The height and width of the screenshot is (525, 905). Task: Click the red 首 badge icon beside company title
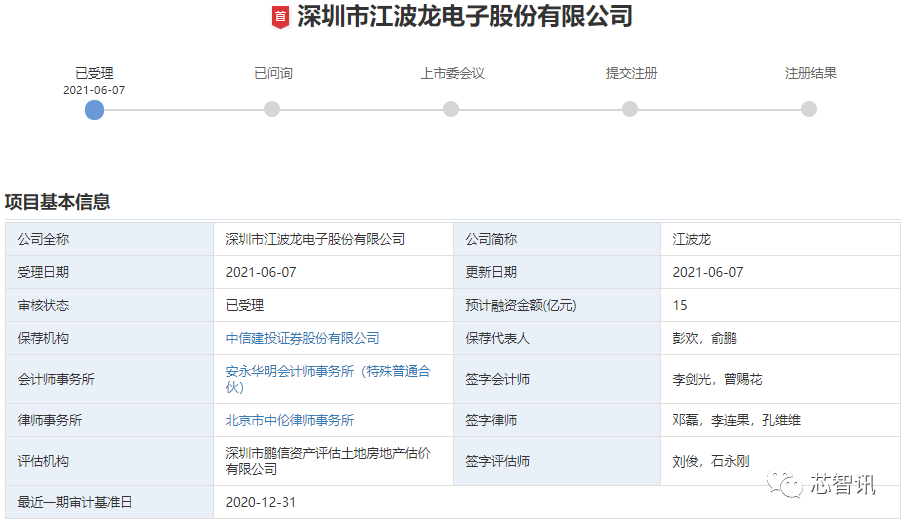point(281,17)
